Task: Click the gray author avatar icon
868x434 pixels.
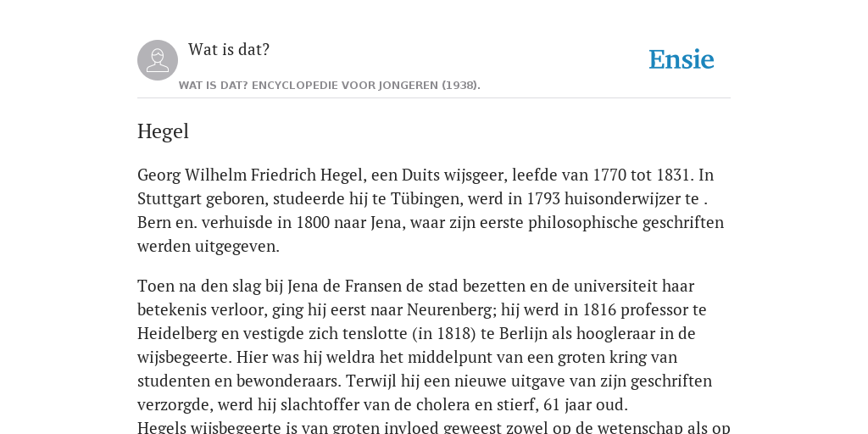Action: 158,60
